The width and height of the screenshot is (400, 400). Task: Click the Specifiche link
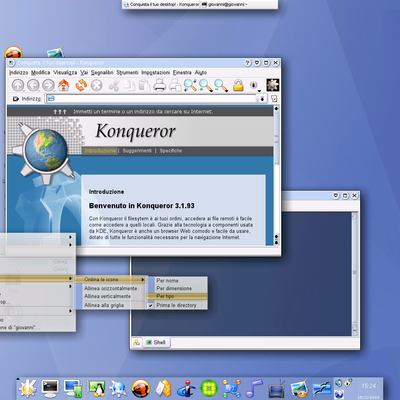171,151
